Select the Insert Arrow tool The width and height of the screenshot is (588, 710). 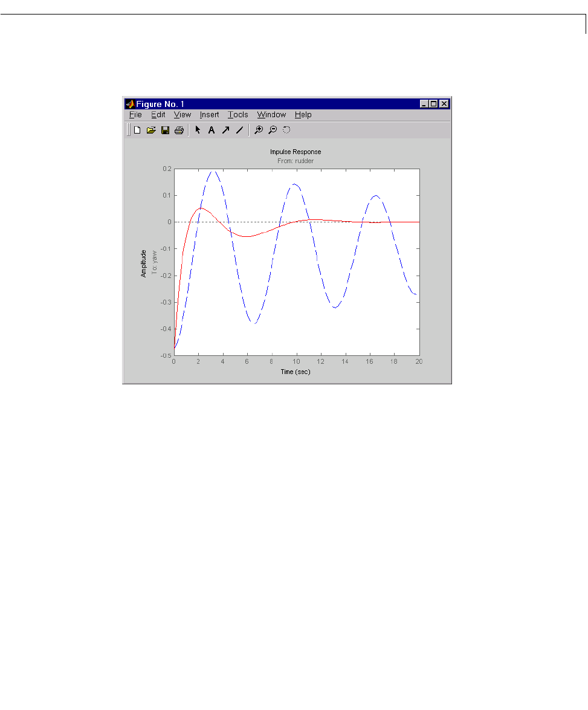pos(225,130)
